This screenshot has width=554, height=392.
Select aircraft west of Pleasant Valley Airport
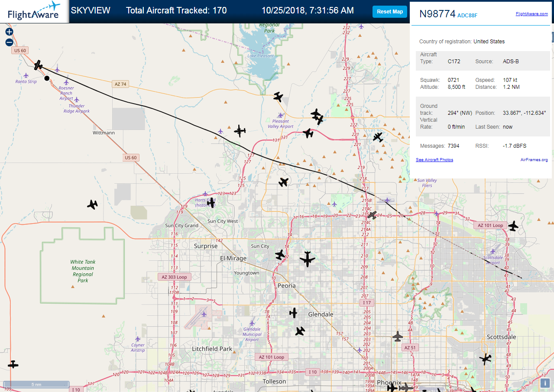240,130
